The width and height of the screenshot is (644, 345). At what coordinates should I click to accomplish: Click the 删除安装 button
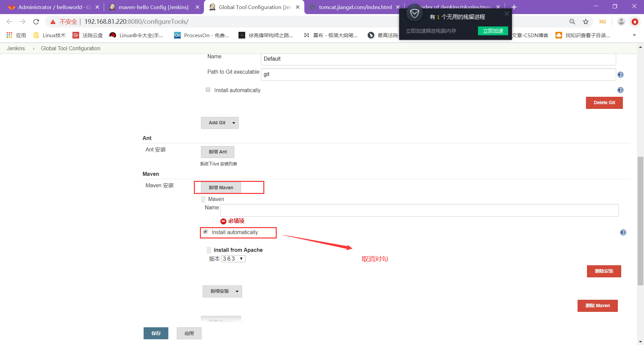coord(604,271)
